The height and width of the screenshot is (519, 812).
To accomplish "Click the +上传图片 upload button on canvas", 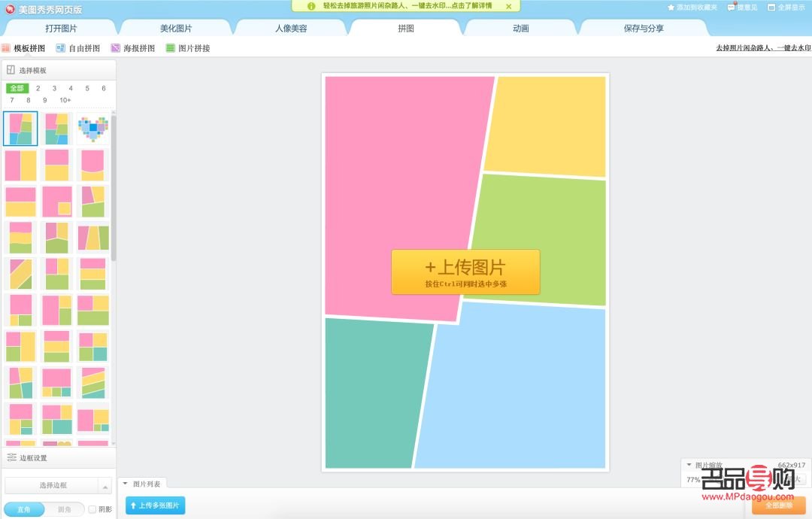I will (465, 272).
